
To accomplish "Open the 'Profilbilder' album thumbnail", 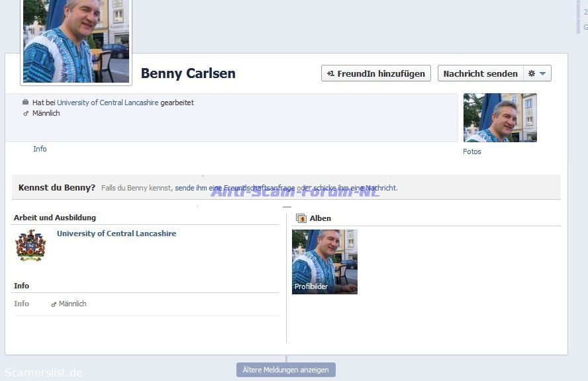I will click(x=324, y=261).
